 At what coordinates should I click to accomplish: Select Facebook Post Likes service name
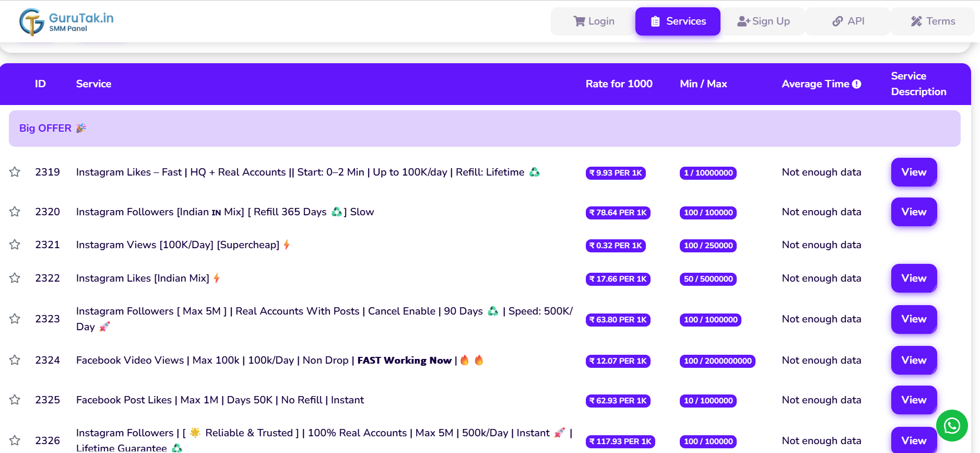pos(220,400)
